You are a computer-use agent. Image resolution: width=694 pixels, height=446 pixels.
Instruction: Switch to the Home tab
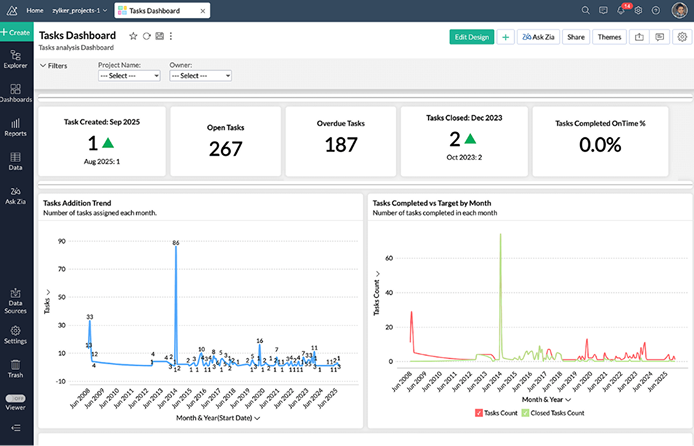(34, 10)
